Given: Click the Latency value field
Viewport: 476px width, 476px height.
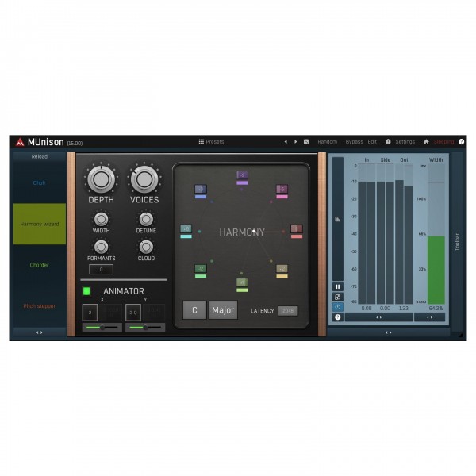Looking at the screenshot, I should (287, 311).
